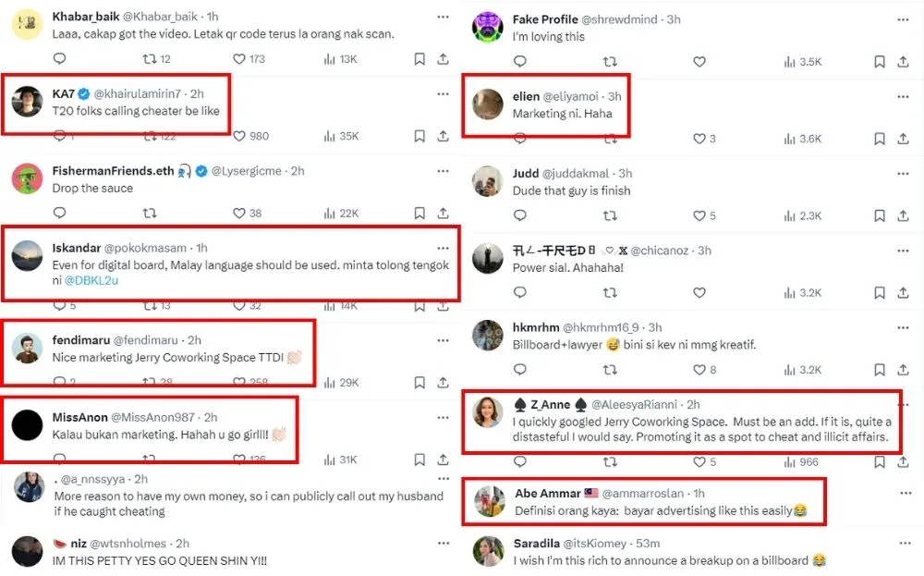This screenshot has width=924, height=576.
Task: Open the @khairulamirin7 profile handle
Action: (x=137, y=94)
